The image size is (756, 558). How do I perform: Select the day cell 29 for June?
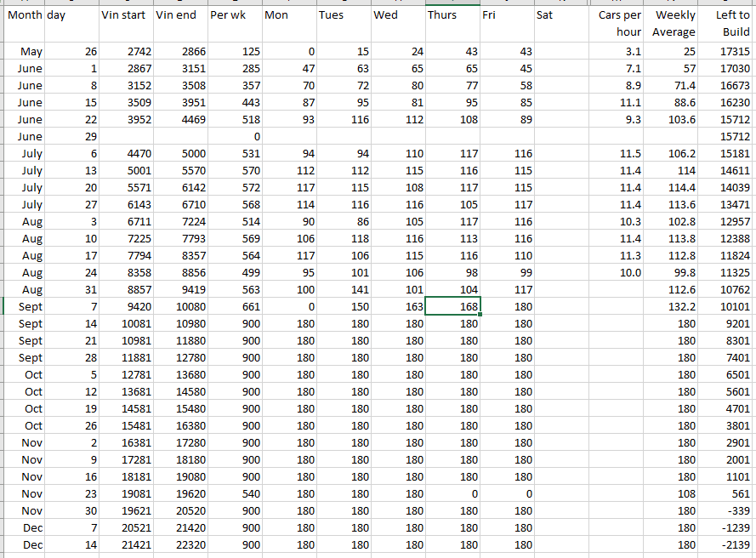[x=71, y=137]
